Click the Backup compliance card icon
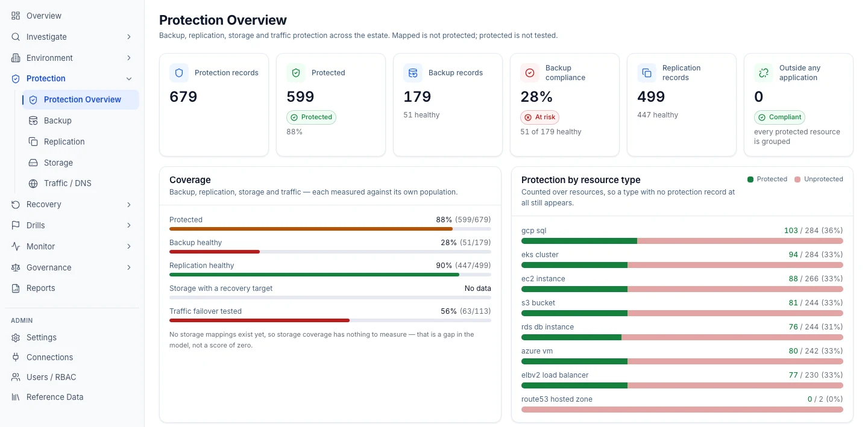This screenshot has width=868, height=427. tap(530, 73)
